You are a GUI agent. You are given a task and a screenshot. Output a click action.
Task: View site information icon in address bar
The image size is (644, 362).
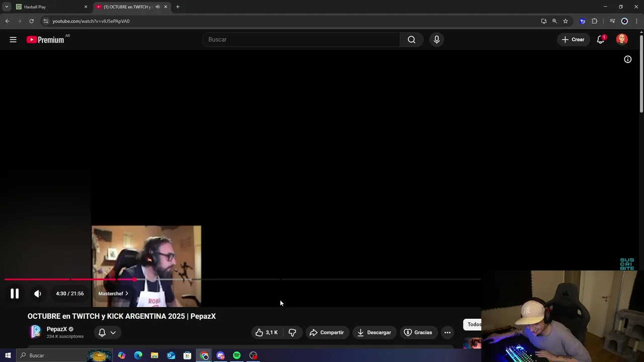pyautogui.click(x=46, y=21)
